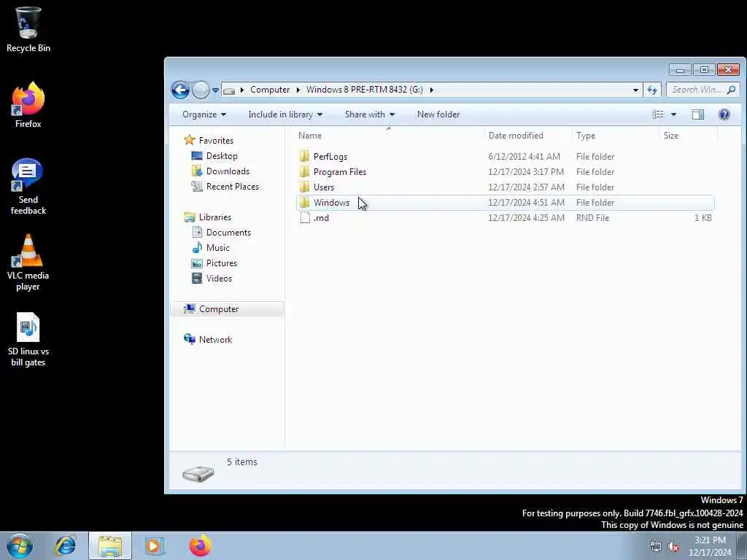Screen dimensions: 747x560
Task: Go back with the Explorer back arrow
Action: [180, 90]
